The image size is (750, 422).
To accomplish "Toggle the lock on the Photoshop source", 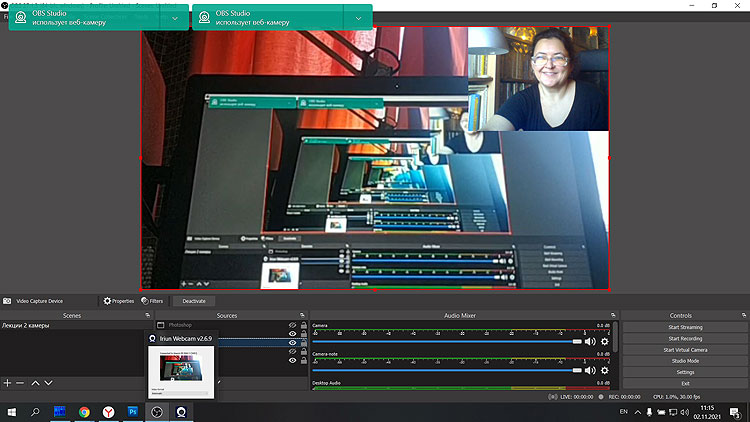I will [x=304, y=325].
